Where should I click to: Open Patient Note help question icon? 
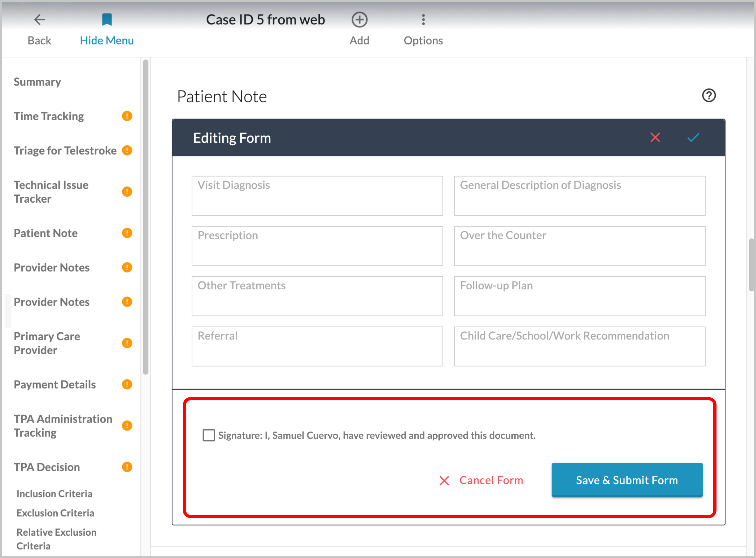pyautogui.click(x=709, y=96)
